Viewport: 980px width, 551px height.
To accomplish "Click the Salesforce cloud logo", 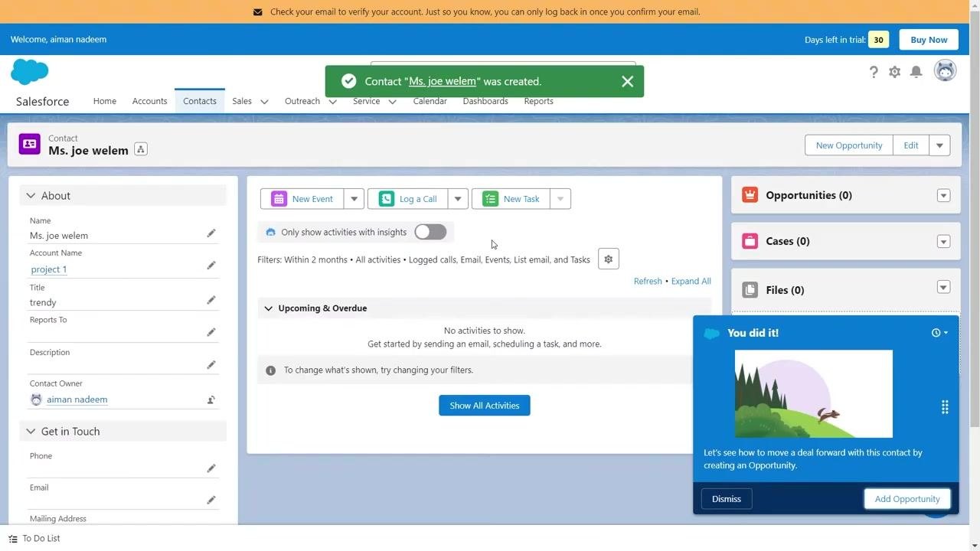I will pyautogui.click(x=30, y=72).
